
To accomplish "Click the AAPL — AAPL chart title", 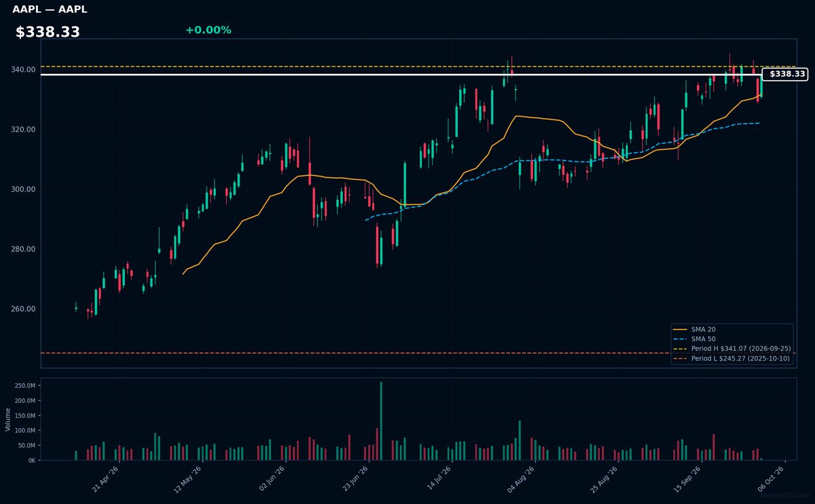I will (50, 10).
